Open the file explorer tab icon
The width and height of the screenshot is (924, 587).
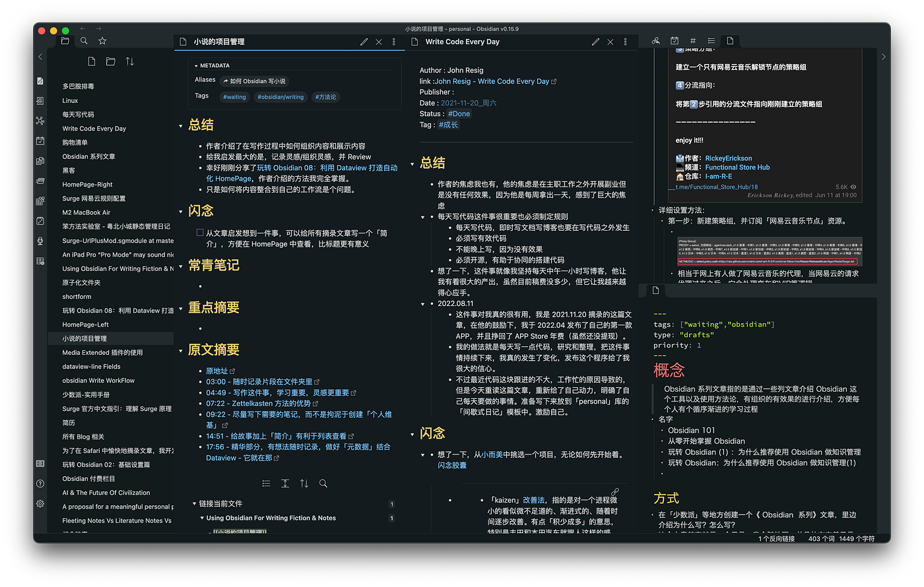point(65,41)
